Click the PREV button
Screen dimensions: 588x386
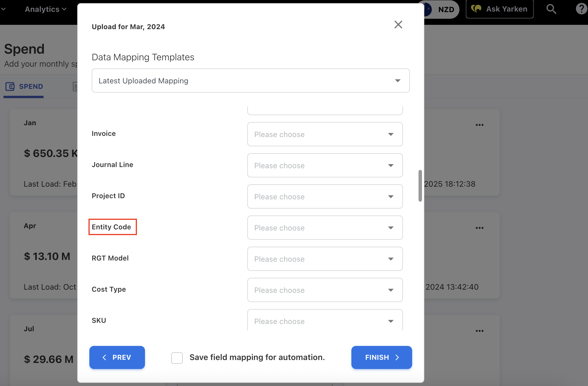coord(117,357)
